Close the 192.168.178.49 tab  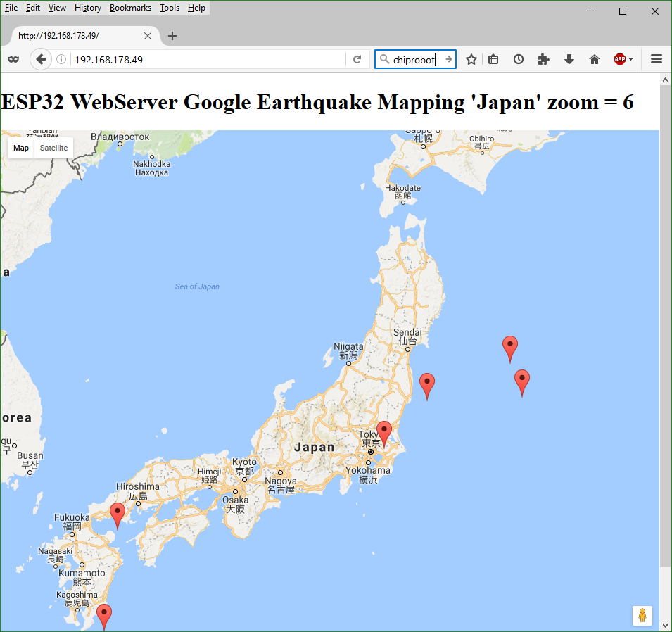[148, 36]
